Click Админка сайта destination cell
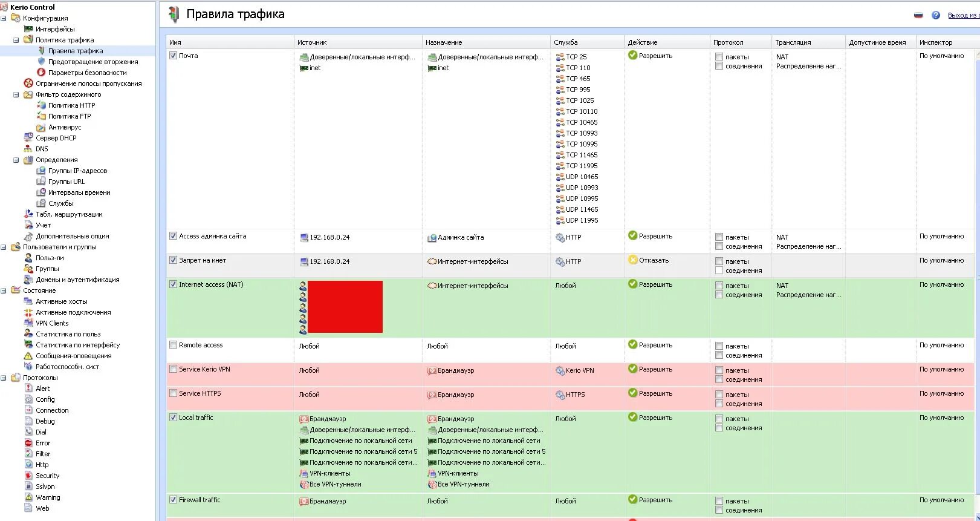 point(461,237)
